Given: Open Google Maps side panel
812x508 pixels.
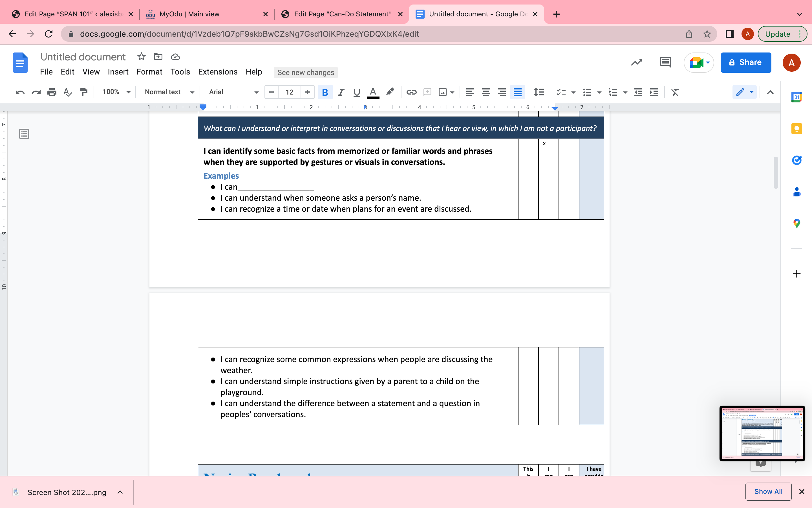Looking at the screenshot, I should (796, 224).
